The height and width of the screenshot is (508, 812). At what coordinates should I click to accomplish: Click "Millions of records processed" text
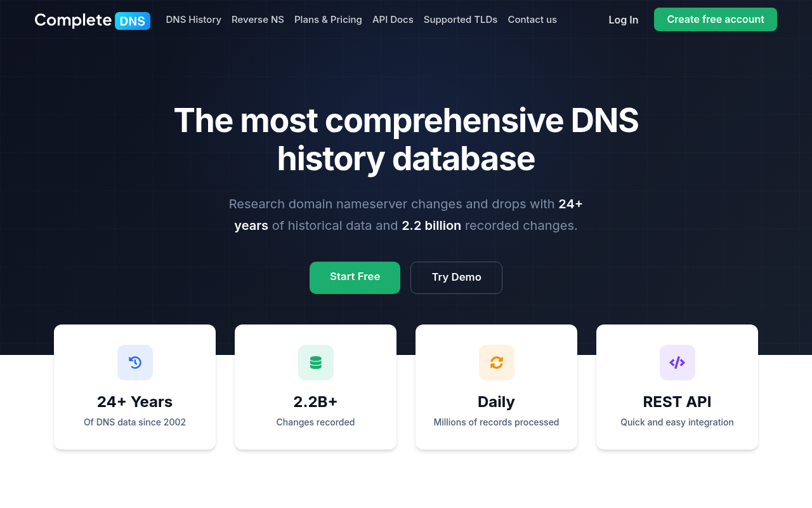point(496,422)
